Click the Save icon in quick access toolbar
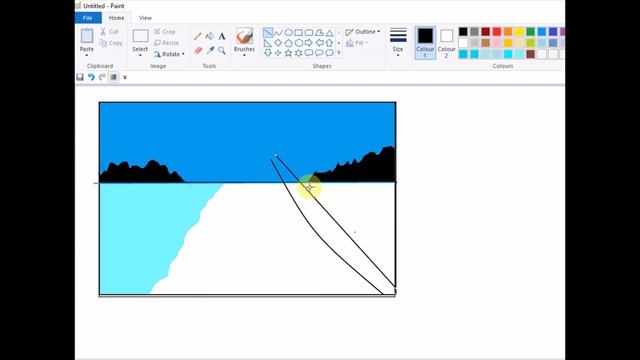 [x=80, y=77]
